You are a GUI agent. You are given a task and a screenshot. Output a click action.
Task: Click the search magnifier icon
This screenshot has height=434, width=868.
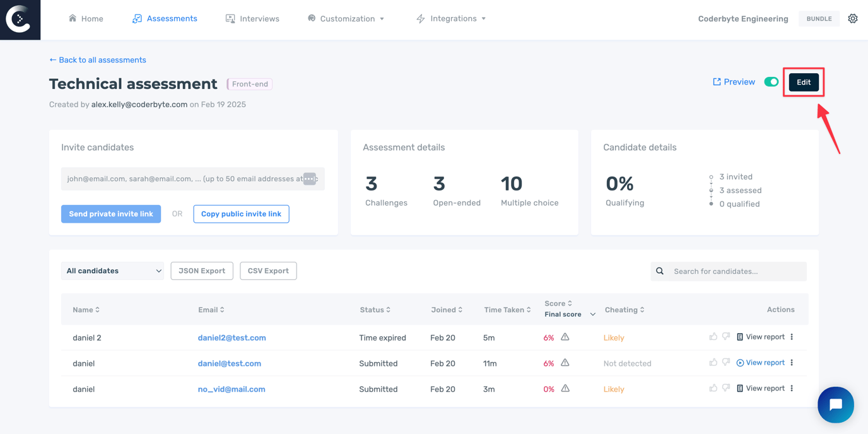pyautogui.click(x=660, y=271)
